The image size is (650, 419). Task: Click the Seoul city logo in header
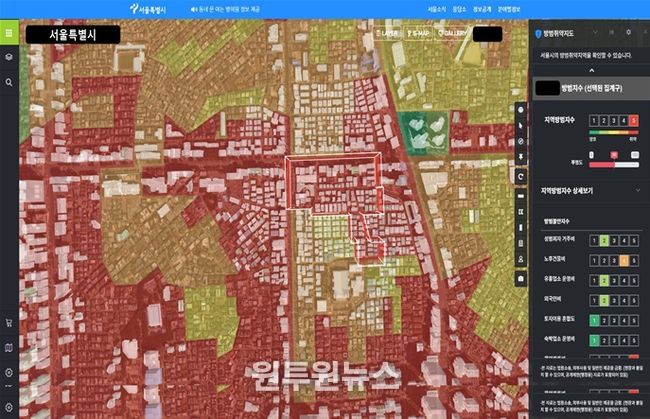coord(150,9)
